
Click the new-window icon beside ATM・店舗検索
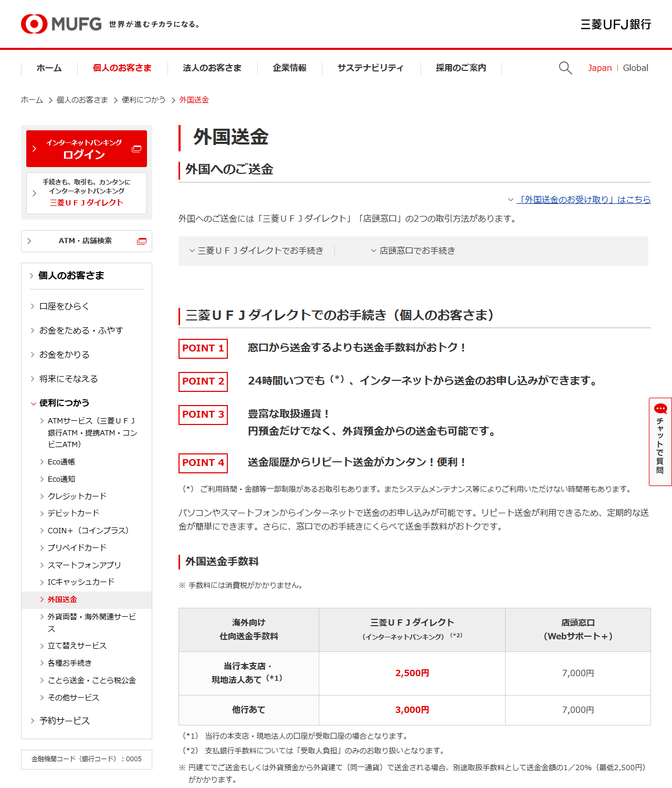[142, 241]
